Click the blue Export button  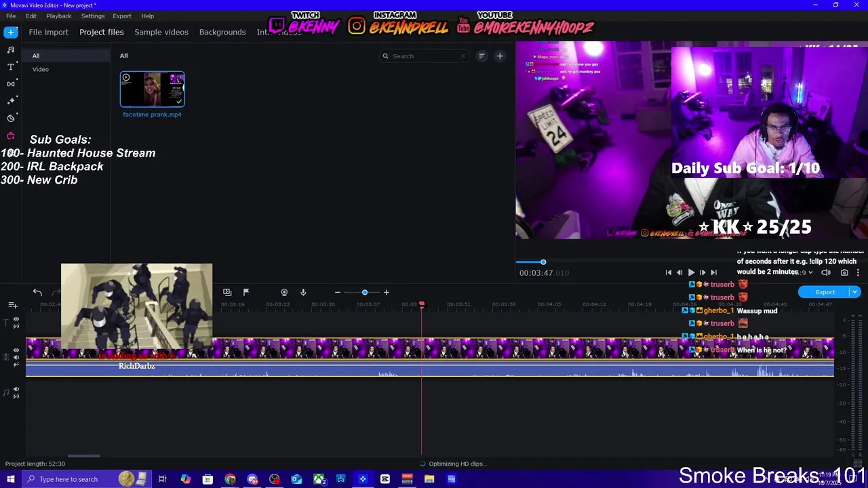pyautogui.click(x=825, y=292)
